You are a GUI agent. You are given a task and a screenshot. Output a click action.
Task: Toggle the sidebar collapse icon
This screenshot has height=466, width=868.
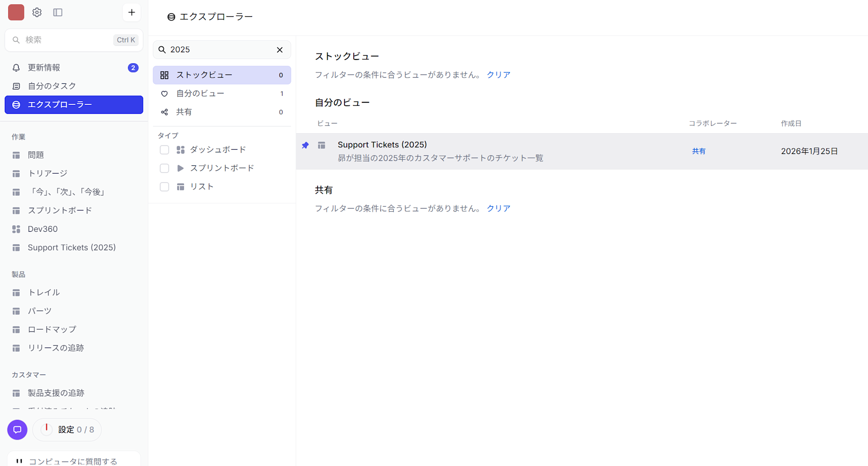(x=58, y=12)
